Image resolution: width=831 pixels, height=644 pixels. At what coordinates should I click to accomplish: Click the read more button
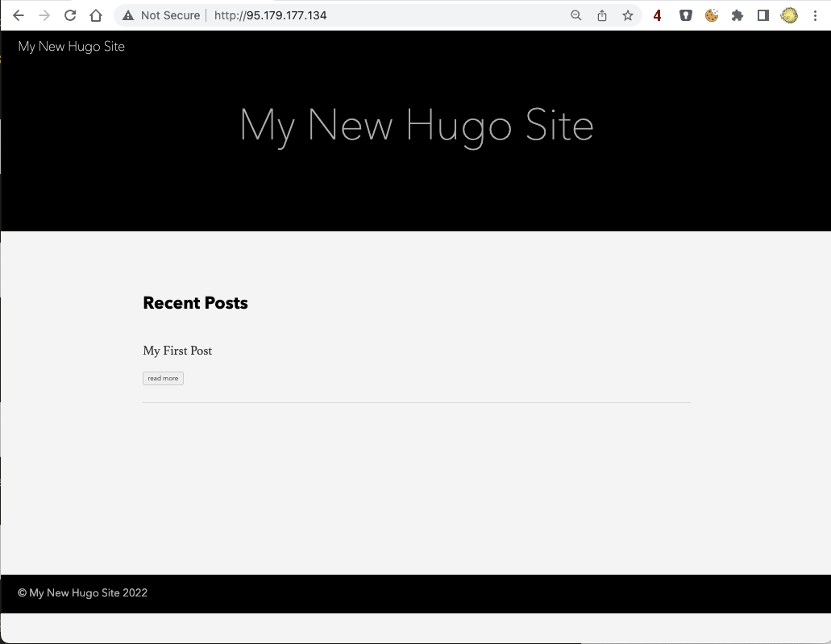pos(164,379)
